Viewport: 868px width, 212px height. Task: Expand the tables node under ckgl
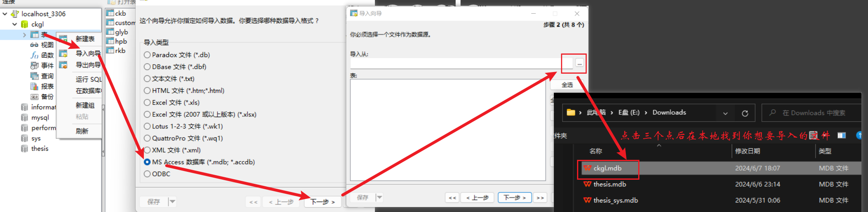(x=24, y=35)
